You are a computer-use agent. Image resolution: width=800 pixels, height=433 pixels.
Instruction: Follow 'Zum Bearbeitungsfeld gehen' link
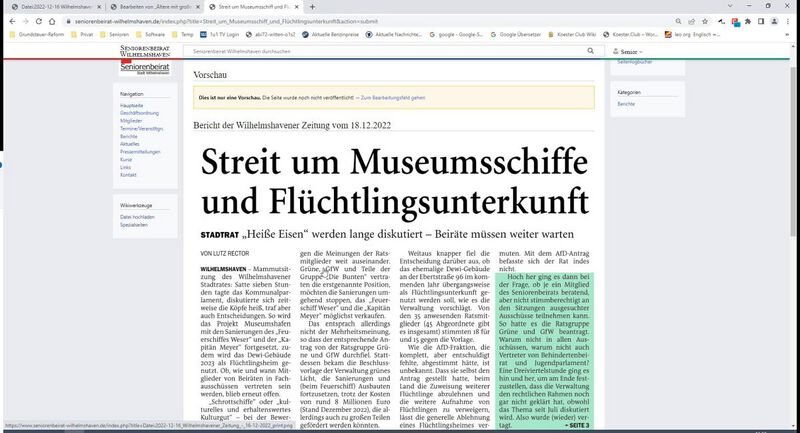click(x=392, y=97)
